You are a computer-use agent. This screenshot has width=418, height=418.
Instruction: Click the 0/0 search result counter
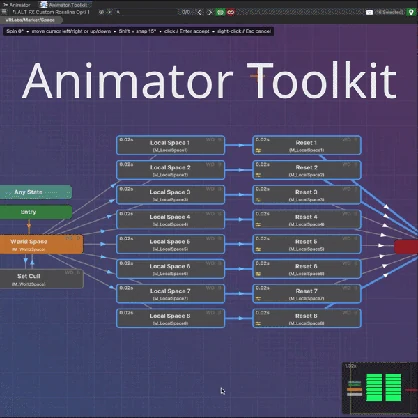pos(186,12)
